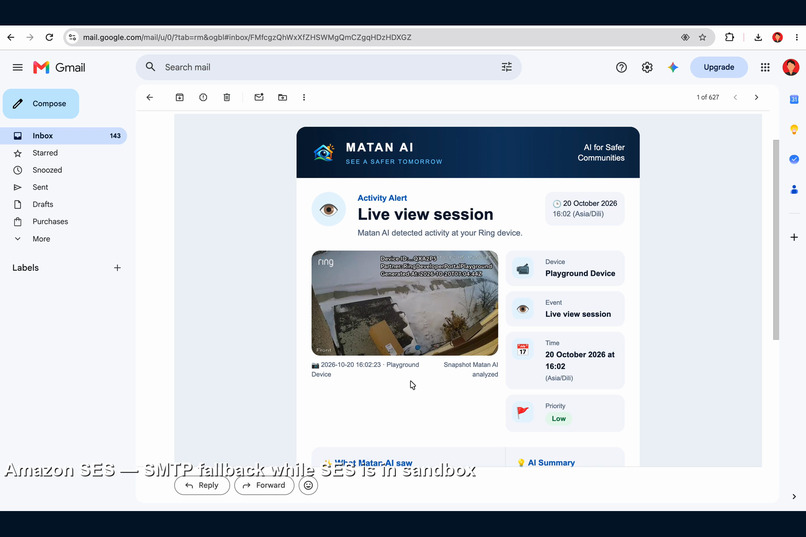The height and width of the screenshot is (537, 806).
Task: Open more actions three-dot menu in email toolbar
Action: coord(304,97)
